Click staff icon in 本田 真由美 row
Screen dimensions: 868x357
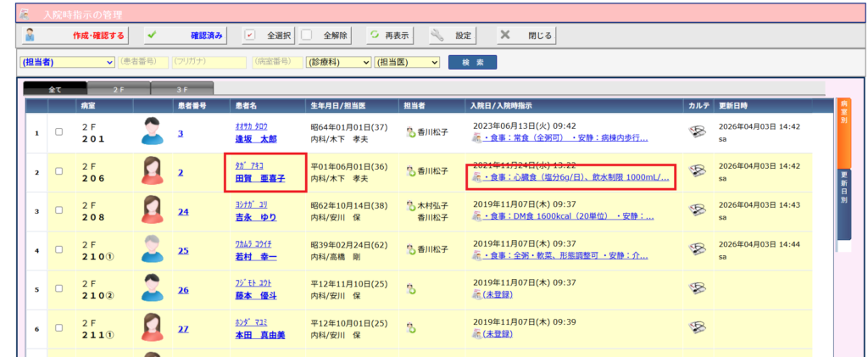coord(411,328)
